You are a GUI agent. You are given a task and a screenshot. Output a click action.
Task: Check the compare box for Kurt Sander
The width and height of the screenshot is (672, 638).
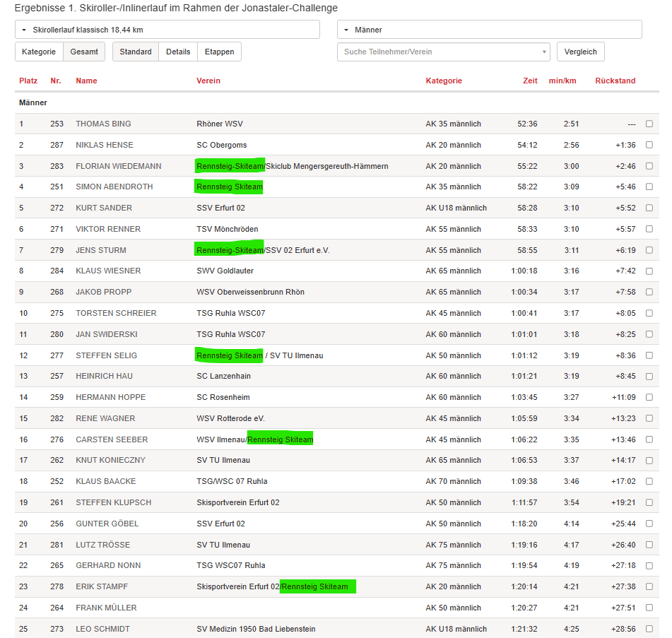649,208
